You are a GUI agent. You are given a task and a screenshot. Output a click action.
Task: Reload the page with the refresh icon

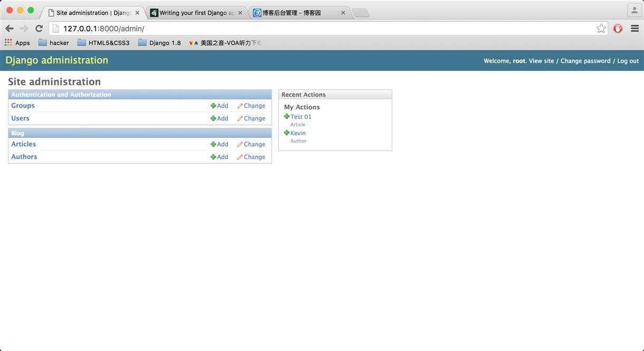pos(39,29)
